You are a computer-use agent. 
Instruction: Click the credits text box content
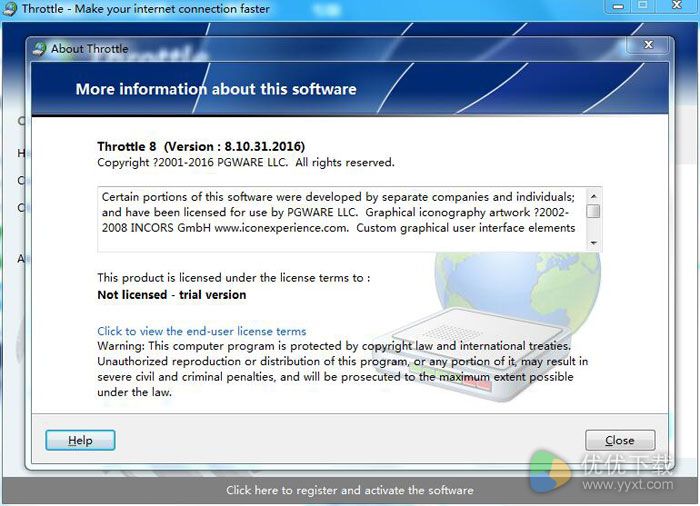click(x=342, y=219)
